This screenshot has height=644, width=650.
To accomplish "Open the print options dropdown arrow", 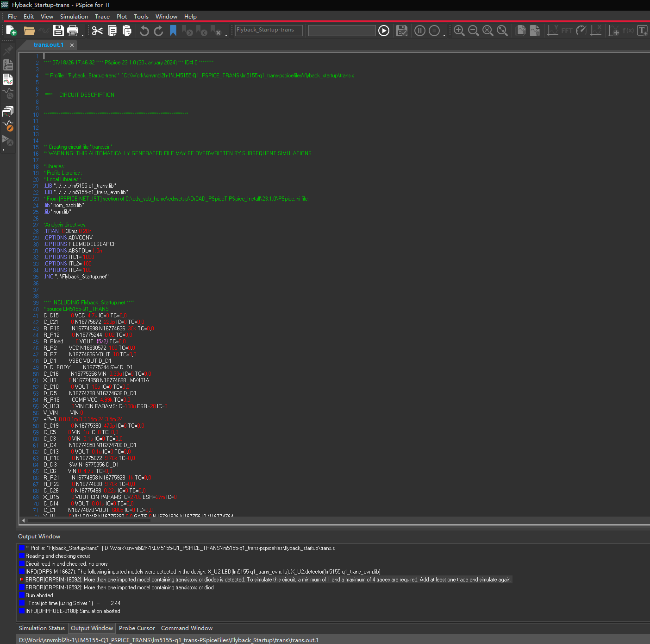I will coord(82,35).
